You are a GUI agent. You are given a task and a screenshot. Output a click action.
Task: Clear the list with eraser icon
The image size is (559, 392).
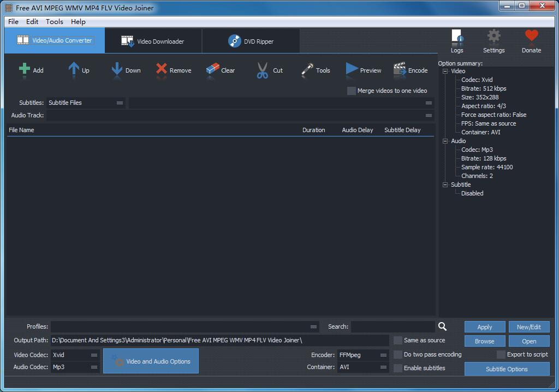(212, 69)
